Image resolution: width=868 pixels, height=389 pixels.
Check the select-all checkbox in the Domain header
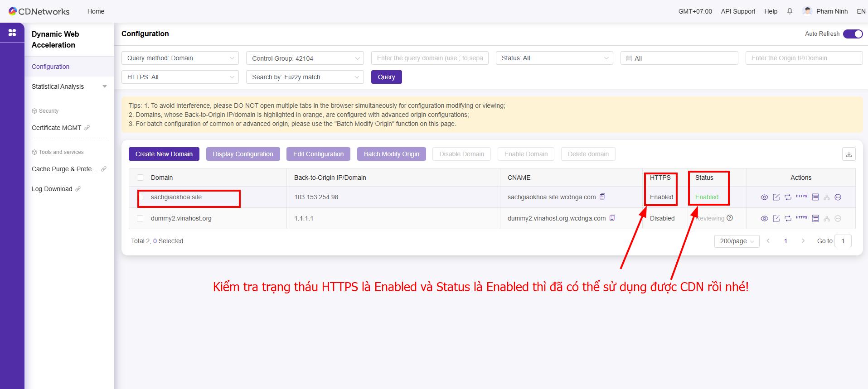[x=140, y=178]
